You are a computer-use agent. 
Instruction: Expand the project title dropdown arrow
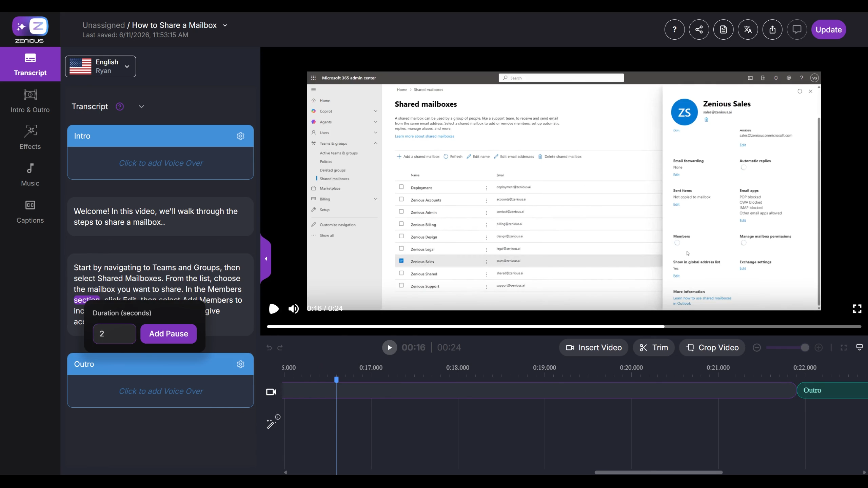coord(225,25)
